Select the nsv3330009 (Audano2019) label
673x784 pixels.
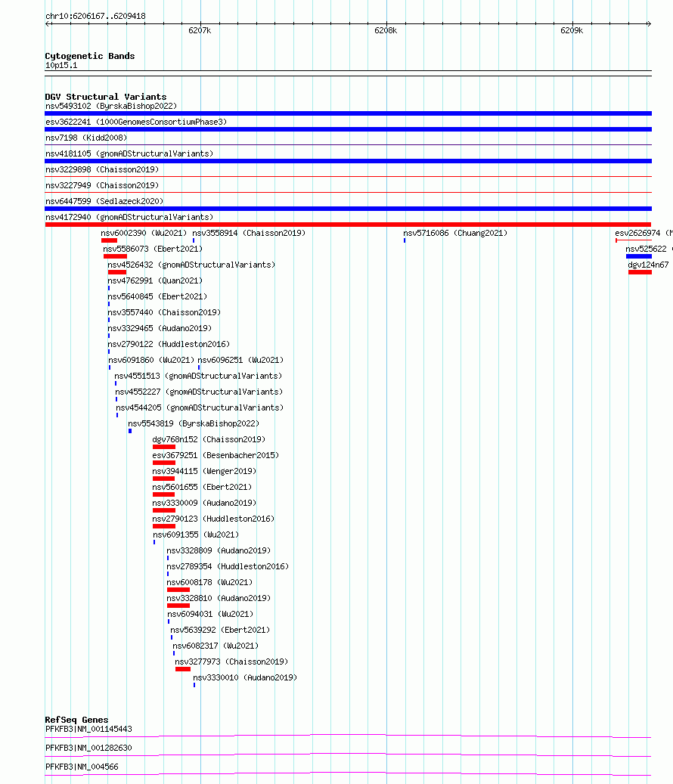(204, 503)
